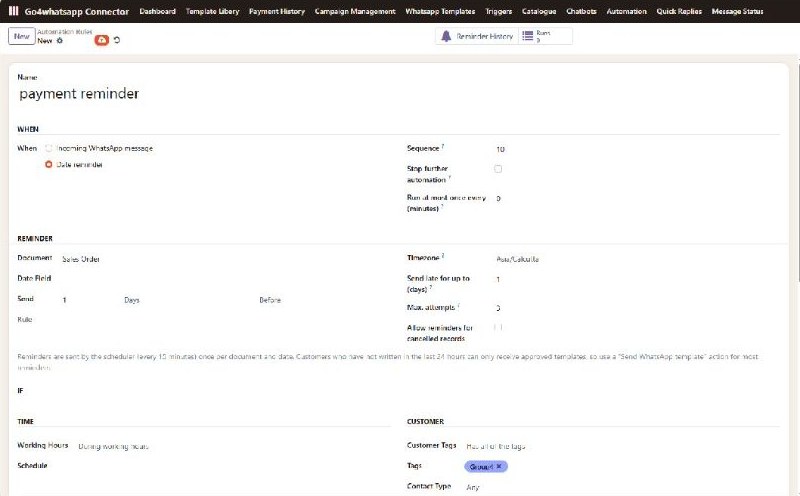Image resolution: width=800 pixels, height=496 pixels.
Task: Open the Chatbots menu
Action: pos(581,11)
